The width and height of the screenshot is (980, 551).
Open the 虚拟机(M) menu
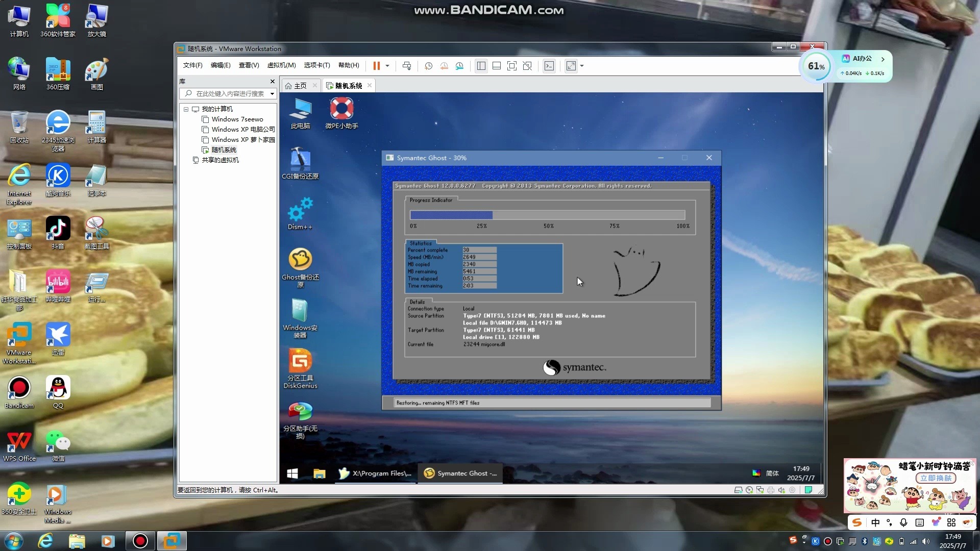(281, 65)
